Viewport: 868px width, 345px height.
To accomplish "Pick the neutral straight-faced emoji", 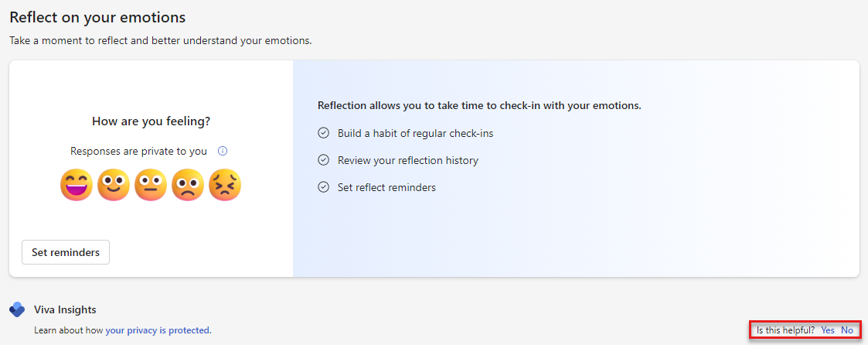I will click(151, 185).
